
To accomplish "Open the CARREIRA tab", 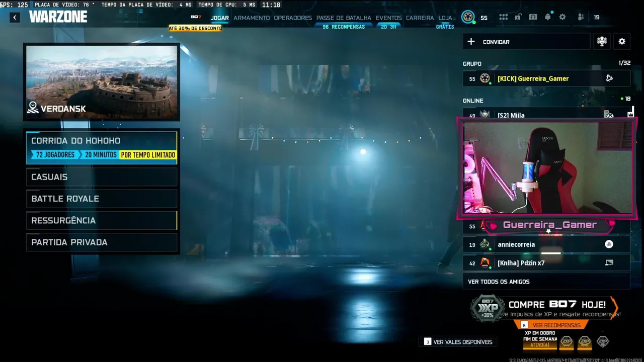I will click(420, 18).
